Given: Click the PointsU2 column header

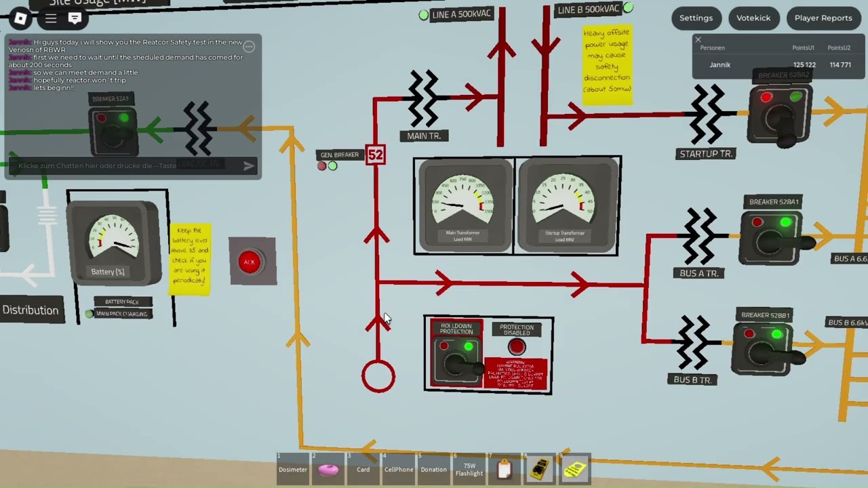Looking at the screenshot, I should [x=838, y=47].
